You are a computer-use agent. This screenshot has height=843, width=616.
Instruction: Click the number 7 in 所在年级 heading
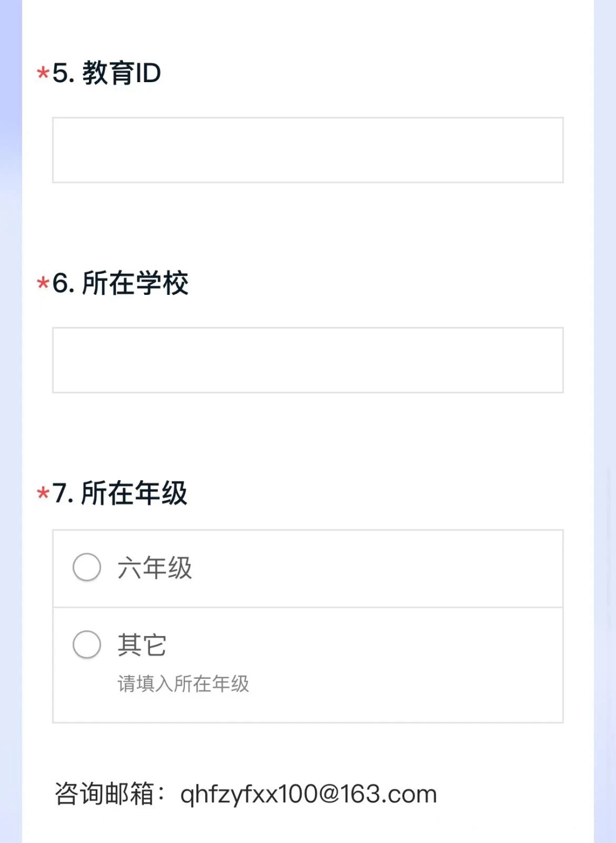(59, 493)
